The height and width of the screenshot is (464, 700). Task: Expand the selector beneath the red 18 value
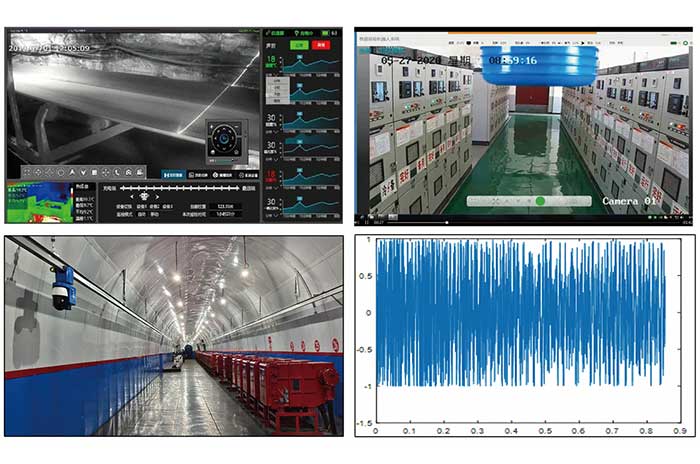271,186
